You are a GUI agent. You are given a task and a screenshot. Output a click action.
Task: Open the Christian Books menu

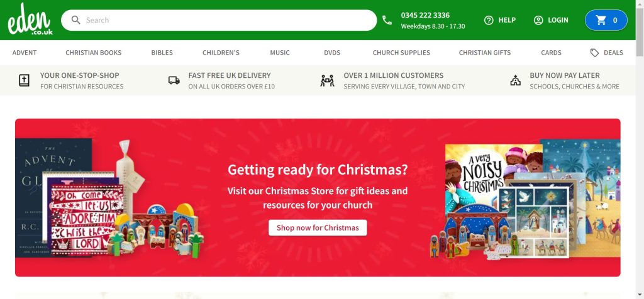click(94, 53)
